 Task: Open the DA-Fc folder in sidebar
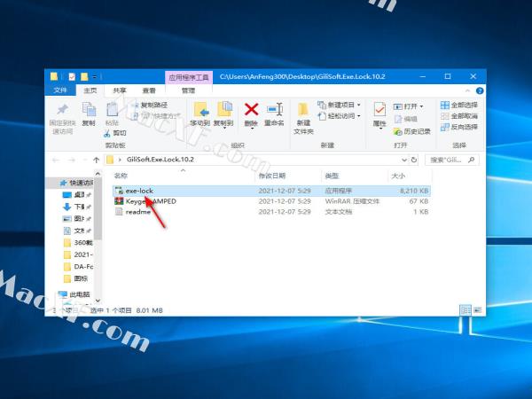pyautogui.click(x=78, y=266)
